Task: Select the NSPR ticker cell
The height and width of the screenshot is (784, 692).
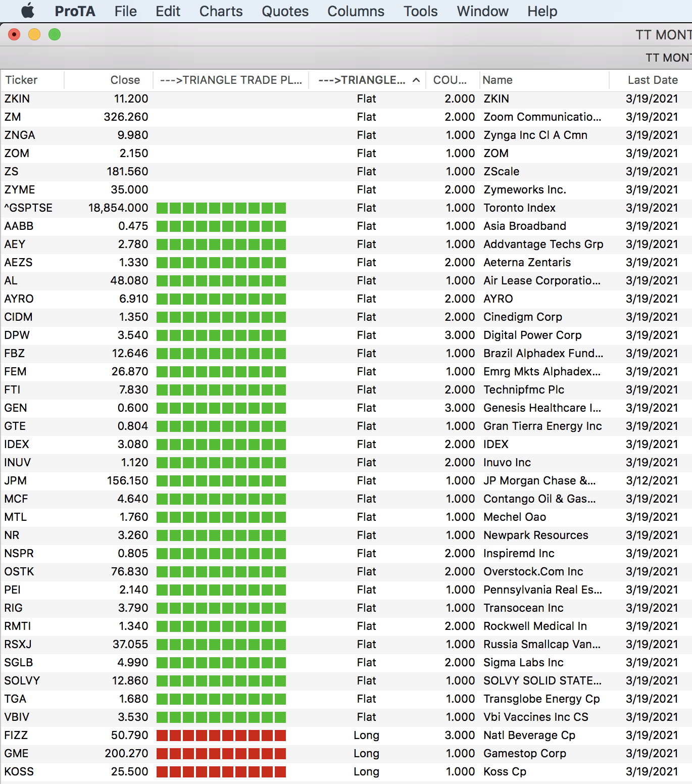Action: 19,554
